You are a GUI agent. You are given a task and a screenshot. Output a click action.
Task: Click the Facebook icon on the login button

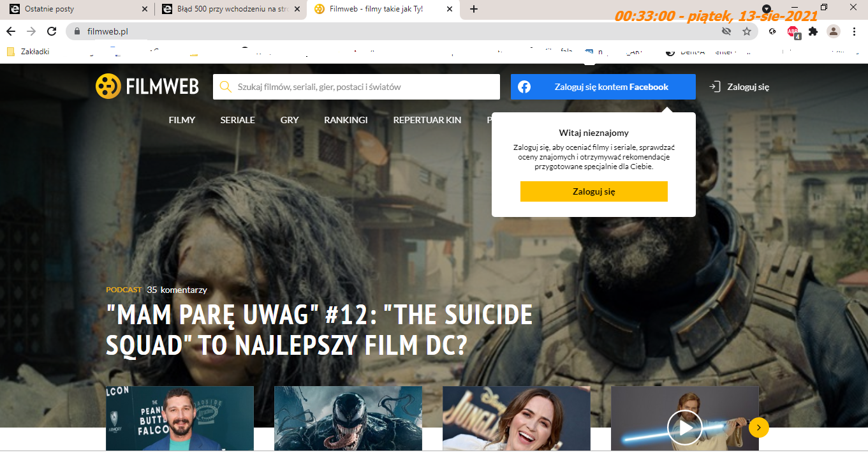tap(525, 87)
